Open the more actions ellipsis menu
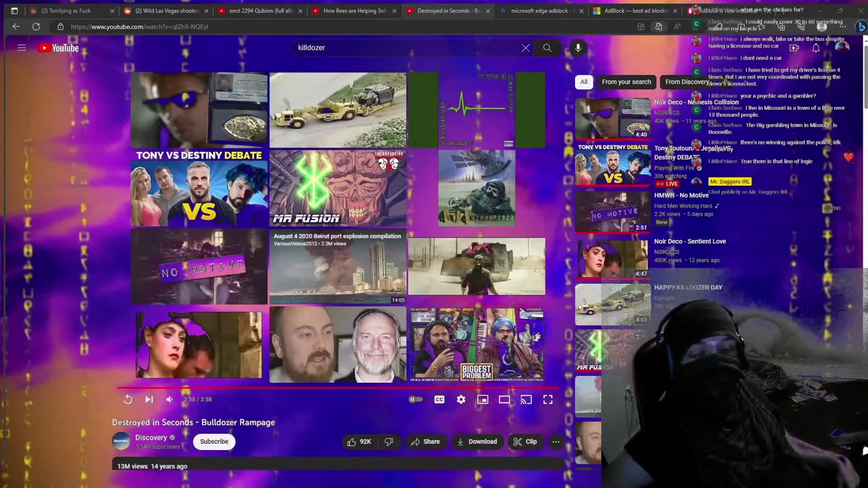This screenshot has height=488, width=868. (556, 442)
